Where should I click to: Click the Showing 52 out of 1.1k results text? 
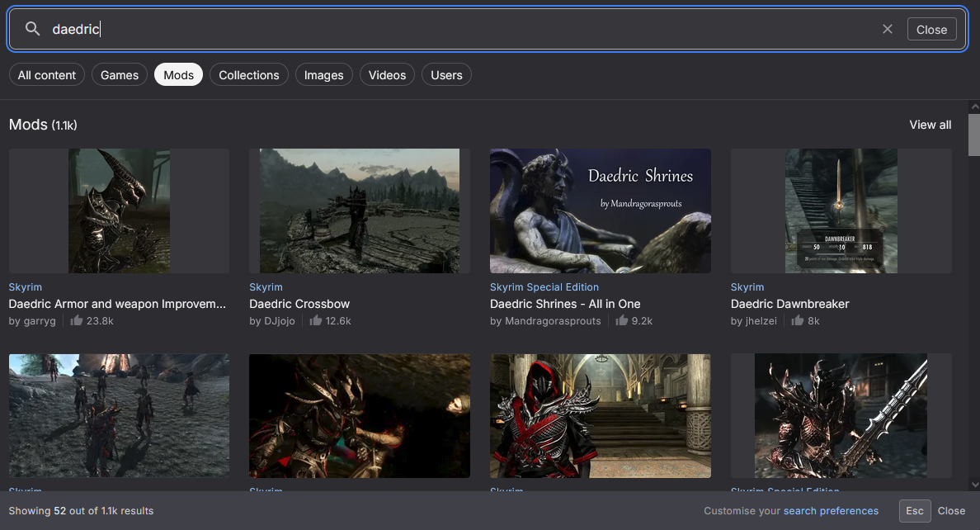81,511
